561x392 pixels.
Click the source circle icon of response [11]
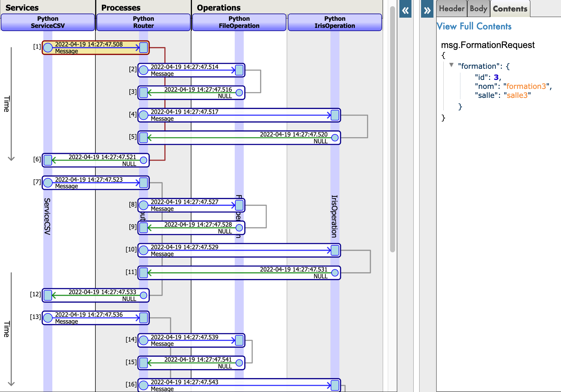(335, 273)
